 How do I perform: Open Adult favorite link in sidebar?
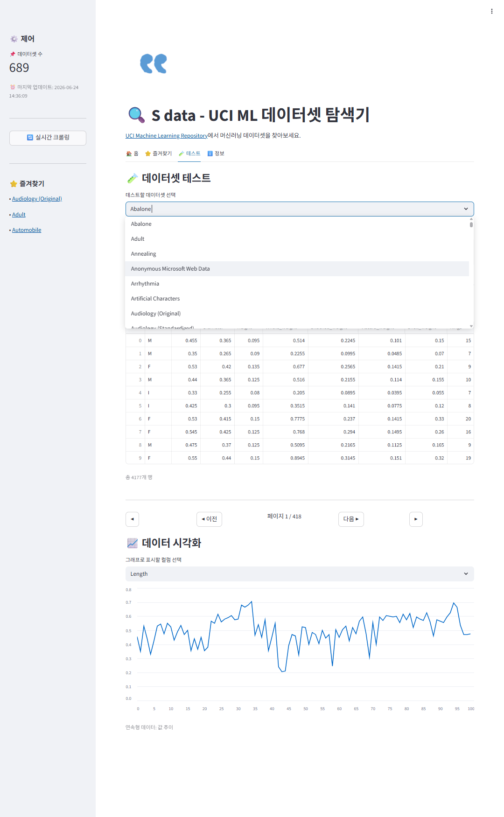click(19, 215)
